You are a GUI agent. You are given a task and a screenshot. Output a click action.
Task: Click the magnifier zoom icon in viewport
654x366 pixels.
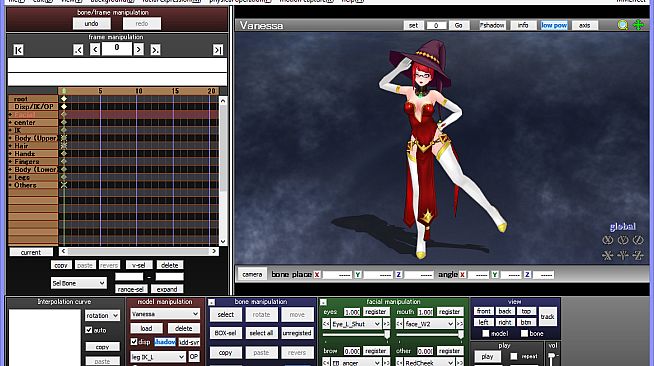[622, 25]
